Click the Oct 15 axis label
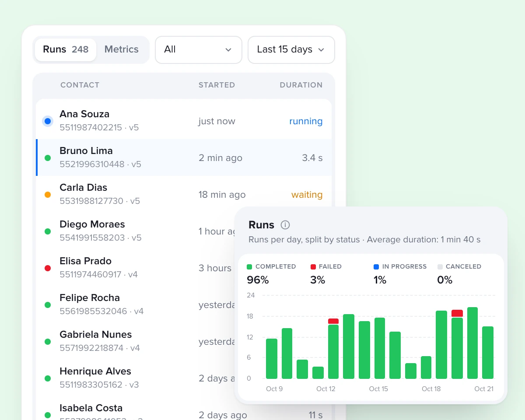This screenshot has width=525, height=420. tap(378, 389)
